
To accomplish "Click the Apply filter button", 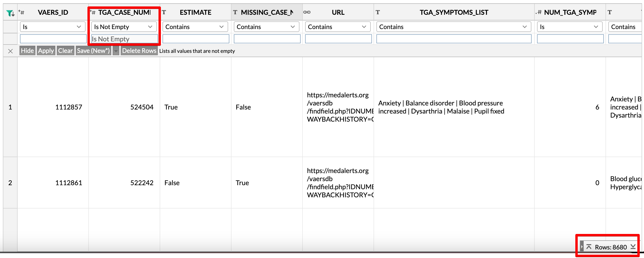I will pyautogui.click(x=46, y=51).
